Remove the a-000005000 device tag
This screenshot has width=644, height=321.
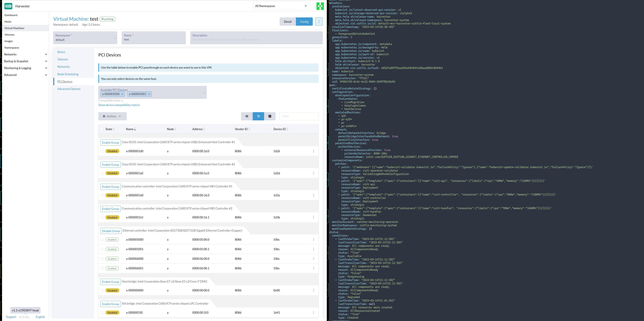(x=122, y=94)
